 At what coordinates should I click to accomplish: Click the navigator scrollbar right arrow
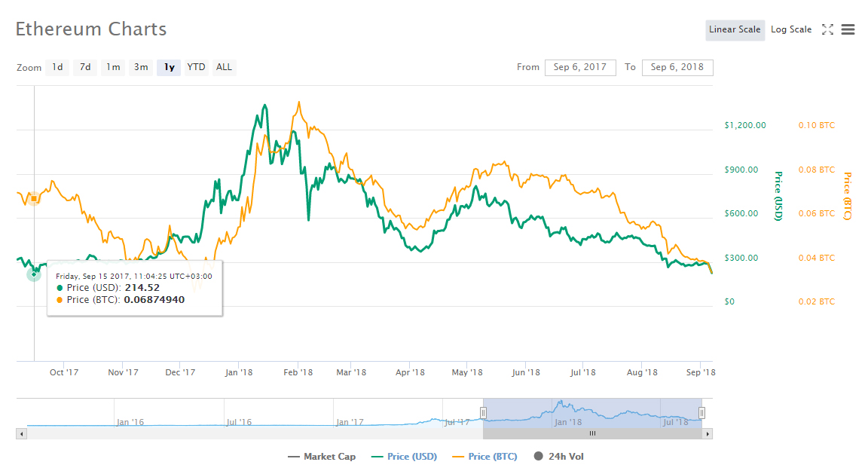point(708,433)
